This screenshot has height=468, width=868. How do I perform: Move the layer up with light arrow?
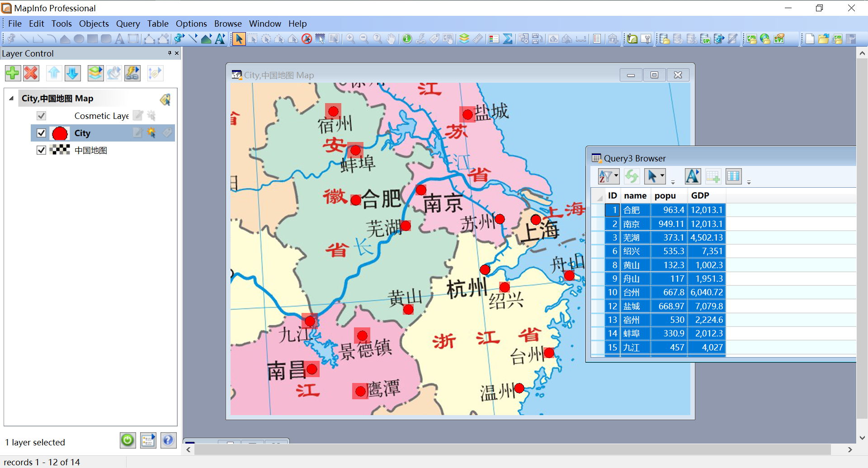pos(54,73)
